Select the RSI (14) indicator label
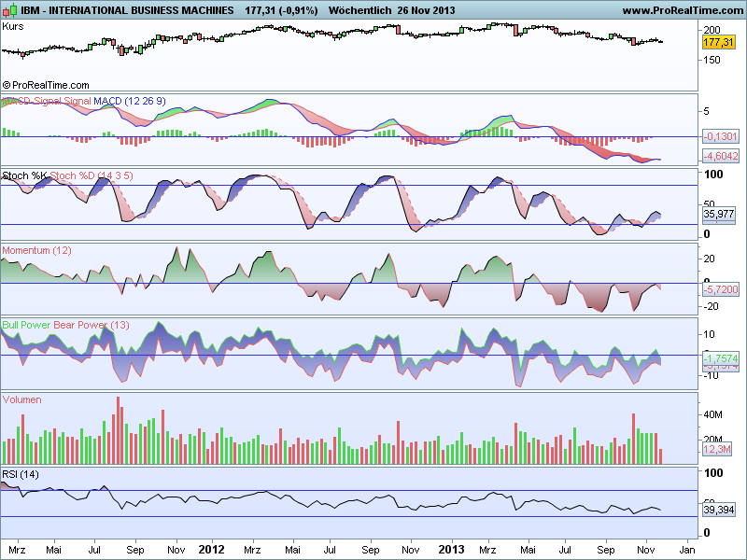Screen dimensions: 747x560 click(21, 474)
